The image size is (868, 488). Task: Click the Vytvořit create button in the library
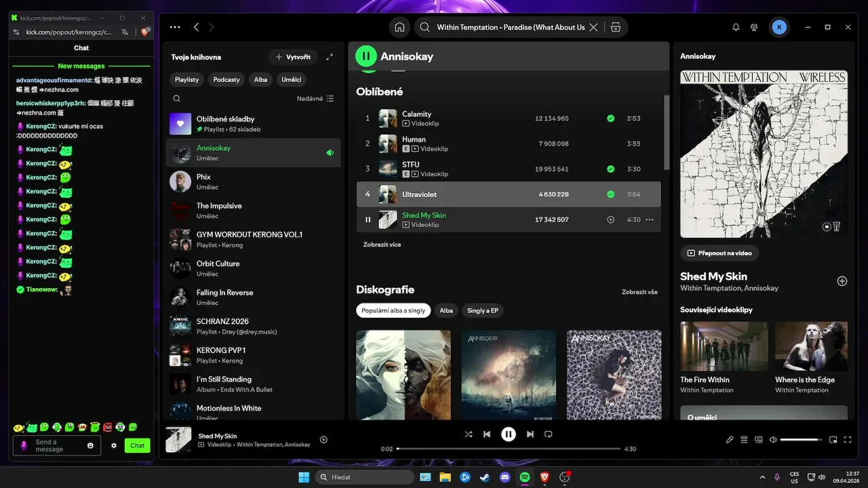coord(293,57)
